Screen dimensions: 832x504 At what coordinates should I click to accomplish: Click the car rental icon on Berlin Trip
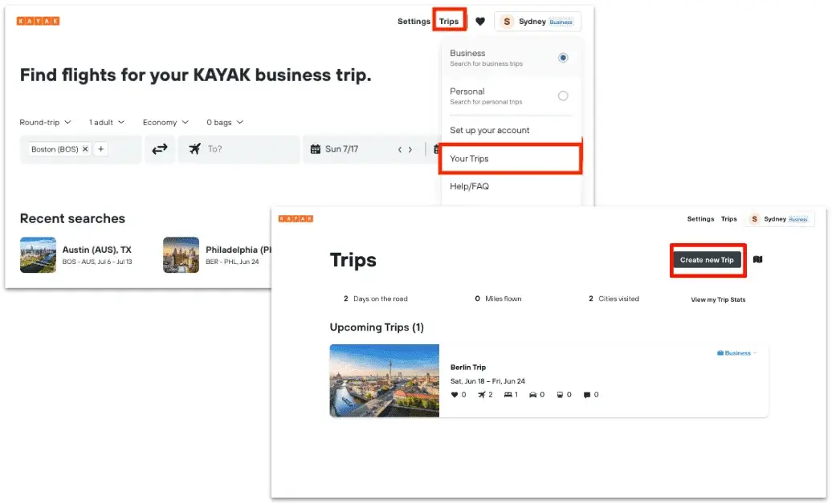(532, 395)
